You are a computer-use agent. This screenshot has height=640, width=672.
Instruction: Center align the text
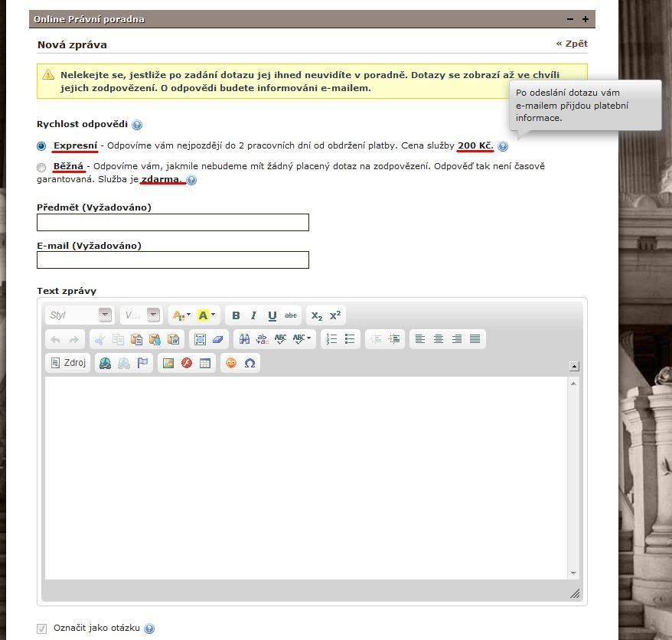click(x=439, y=339)
